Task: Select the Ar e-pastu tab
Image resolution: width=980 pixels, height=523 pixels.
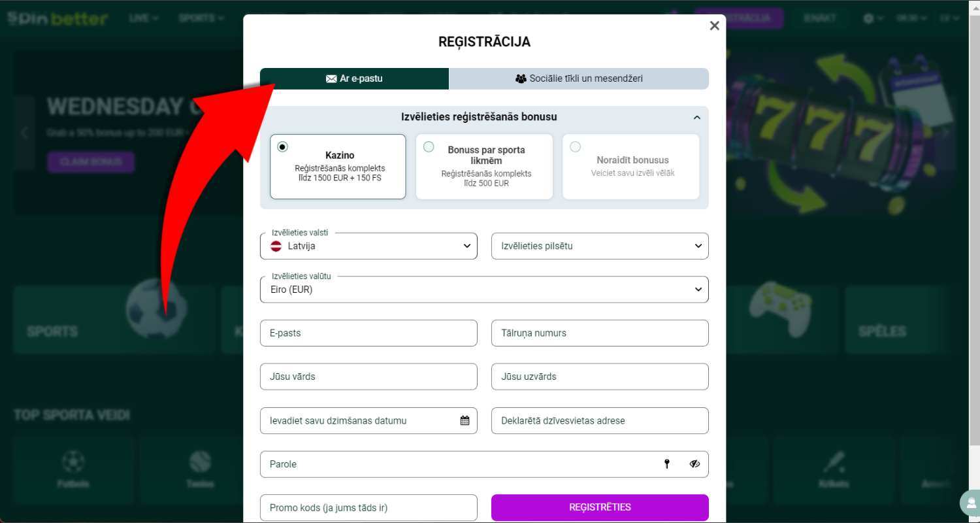Action: pyautogui.click(x=354, y=78)
